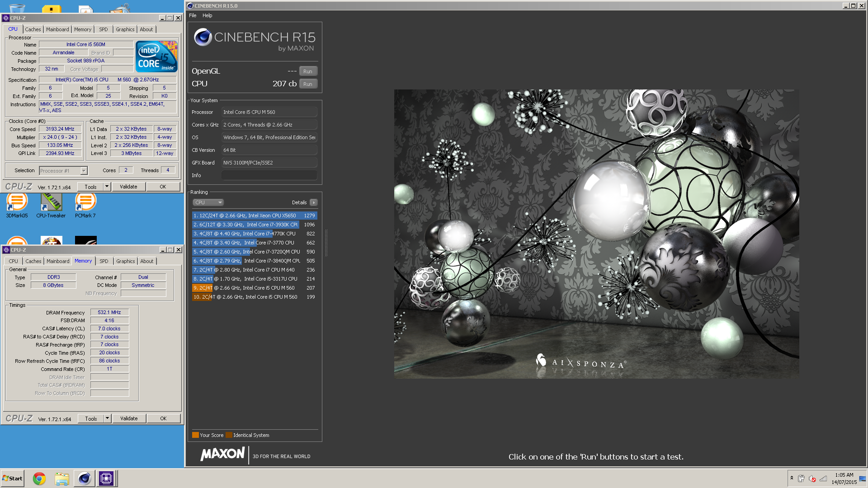Click the MAXON logo at the bottom
Screen dimensions: 868x488
(x=222, y=454)
